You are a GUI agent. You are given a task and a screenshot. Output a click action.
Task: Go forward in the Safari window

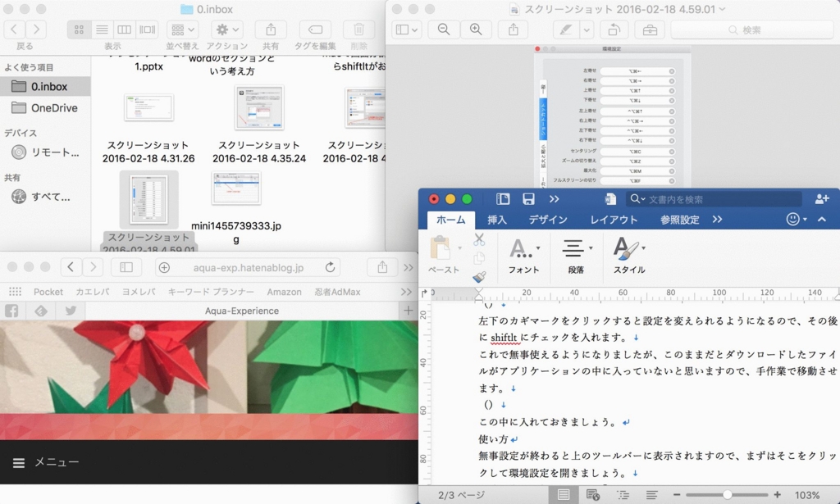tap(93, 266)
